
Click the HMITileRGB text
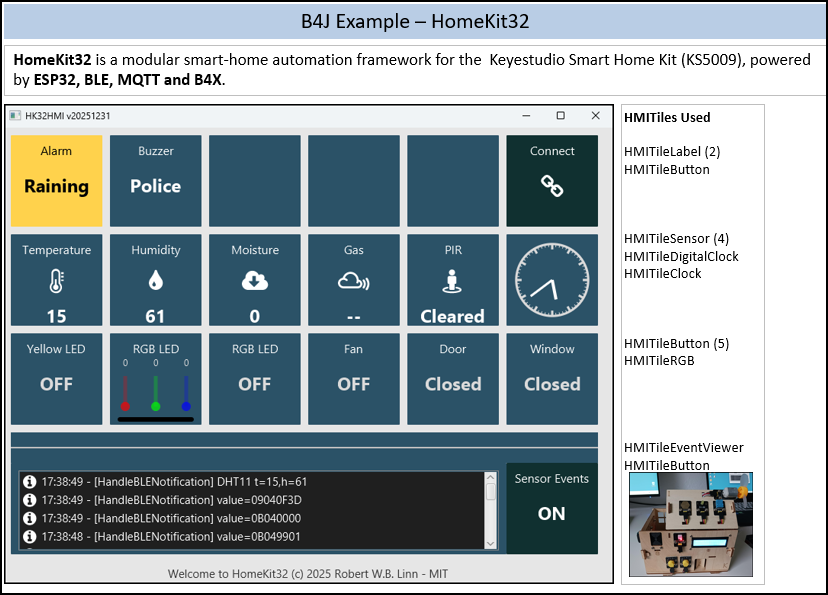coord(659,361)
